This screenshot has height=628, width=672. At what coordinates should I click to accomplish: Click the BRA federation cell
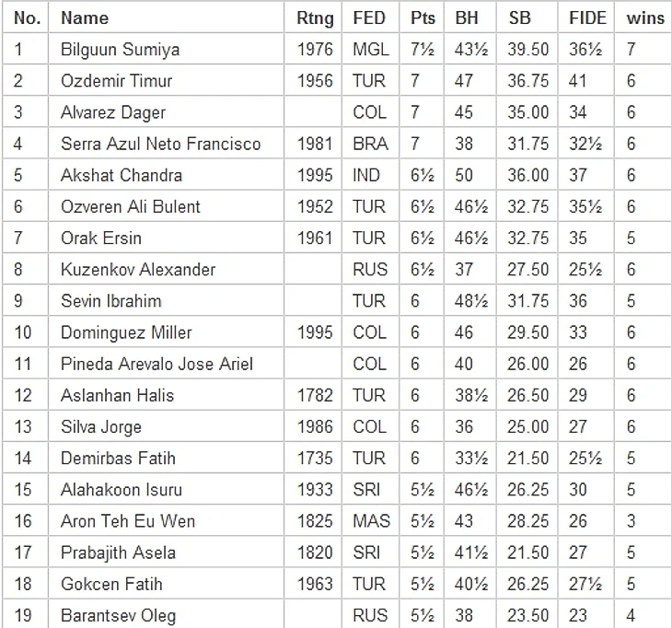pos(370,144)
